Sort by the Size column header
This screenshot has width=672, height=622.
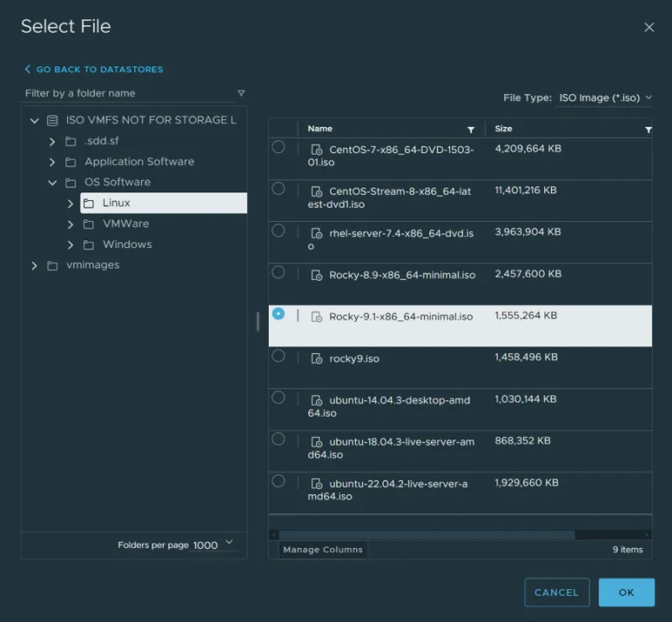click(503, 129)
